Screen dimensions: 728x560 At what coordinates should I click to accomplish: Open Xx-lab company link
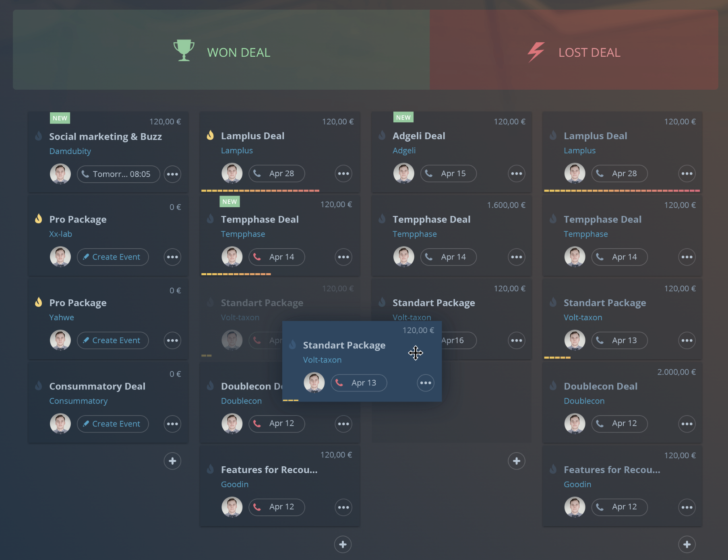[x=60, y=234]
